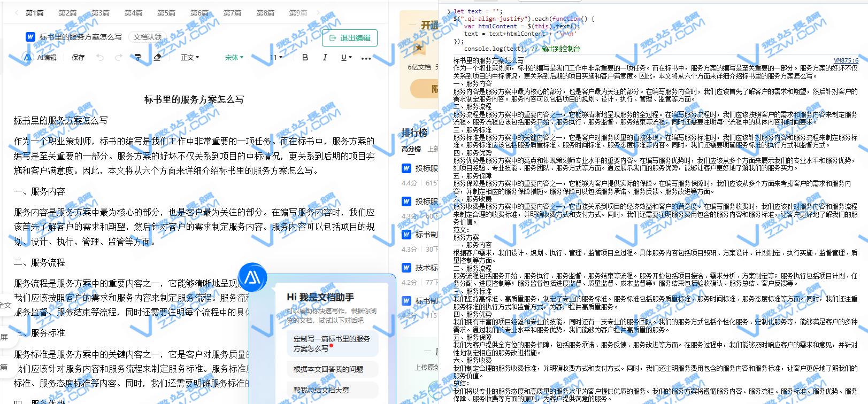This screenshot has width=868, height=404.
Task: Click the undo arrow icon in toolbar
Action: [x=100, y=57]
